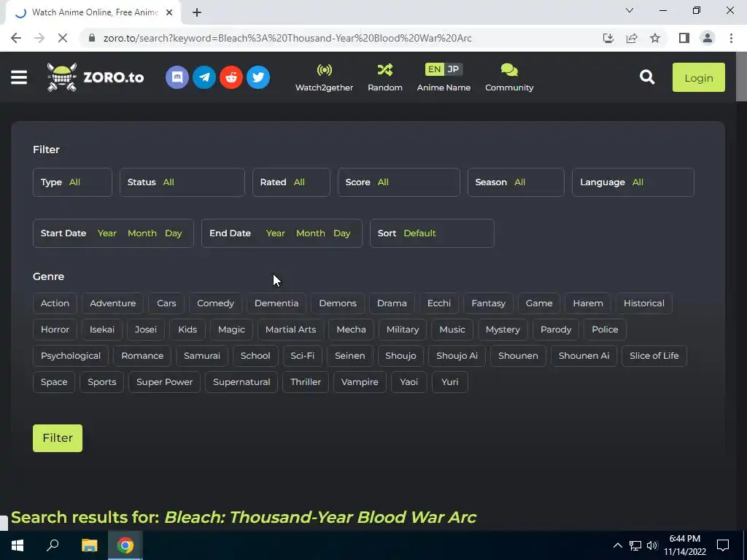Toggle the Supernatural genre
Viewport: 747px width, 560px height.
241,382
